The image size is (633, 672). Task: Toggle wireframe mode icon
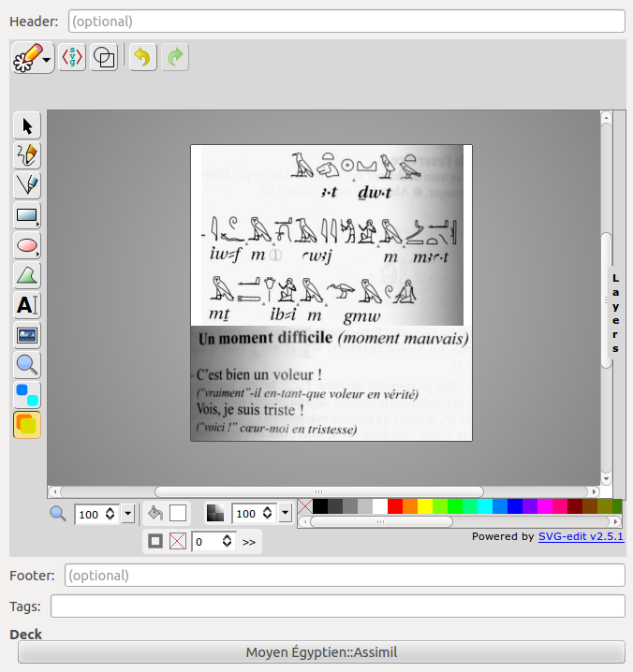tap(104, 57)
